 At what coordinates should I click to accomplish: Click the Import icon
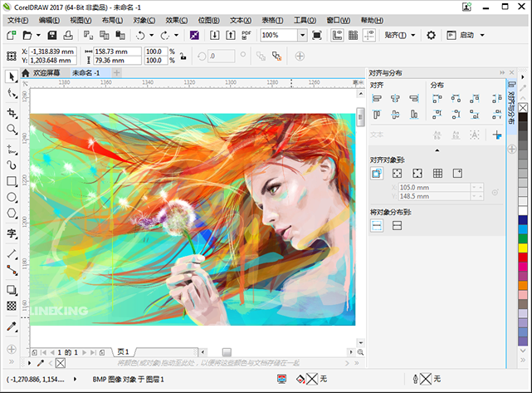click(214, 35)
